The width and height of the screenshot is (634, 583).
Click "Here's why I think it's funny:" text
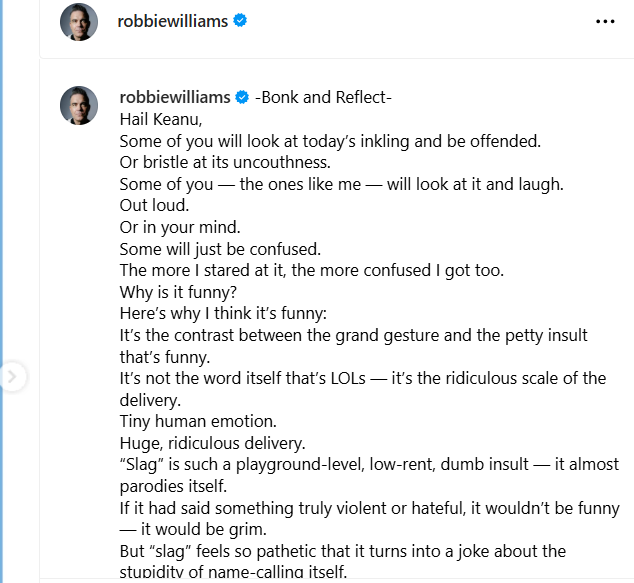[223, 313]
